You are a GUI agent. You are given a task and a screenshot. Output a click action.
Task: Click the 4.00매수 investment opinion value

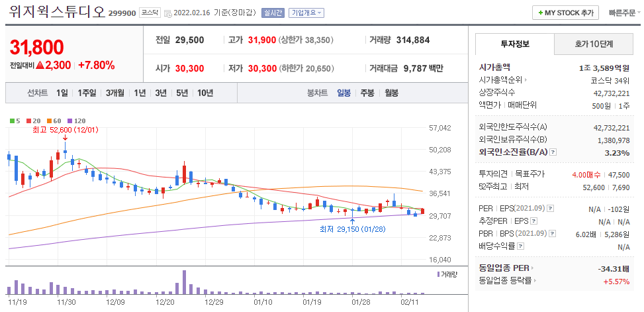(586, 175)
